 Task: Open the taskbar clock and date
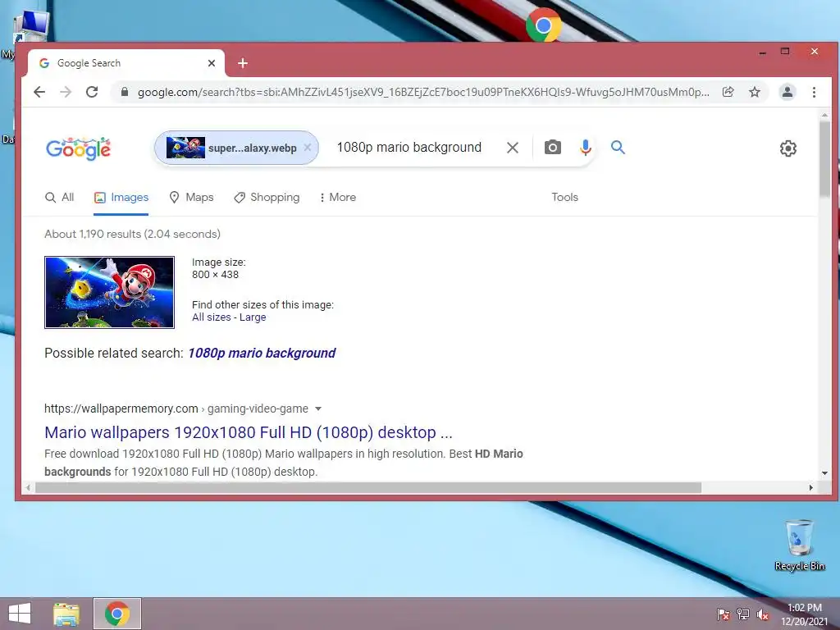(805, 614)
